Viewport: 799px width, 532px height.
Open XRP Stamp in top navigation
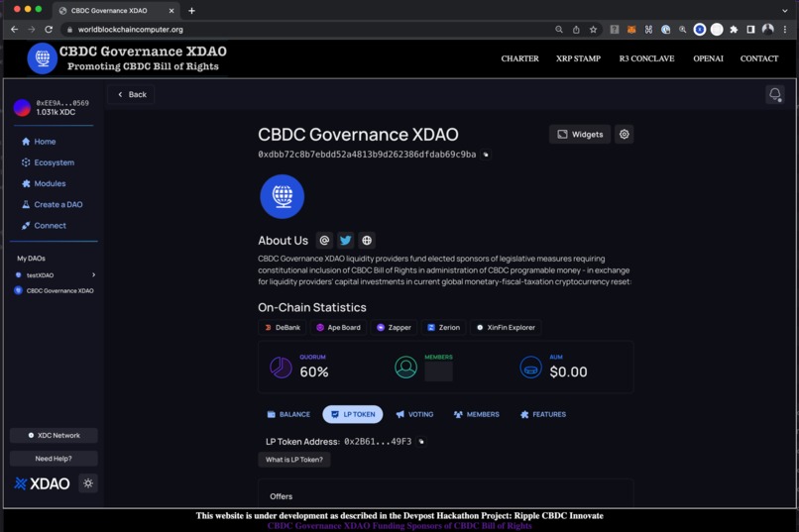pos(578,58)
